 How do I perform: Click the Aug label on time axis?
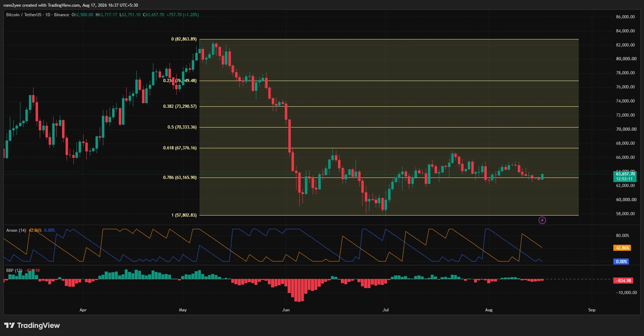pyautogui.click(x=489, y=310)
